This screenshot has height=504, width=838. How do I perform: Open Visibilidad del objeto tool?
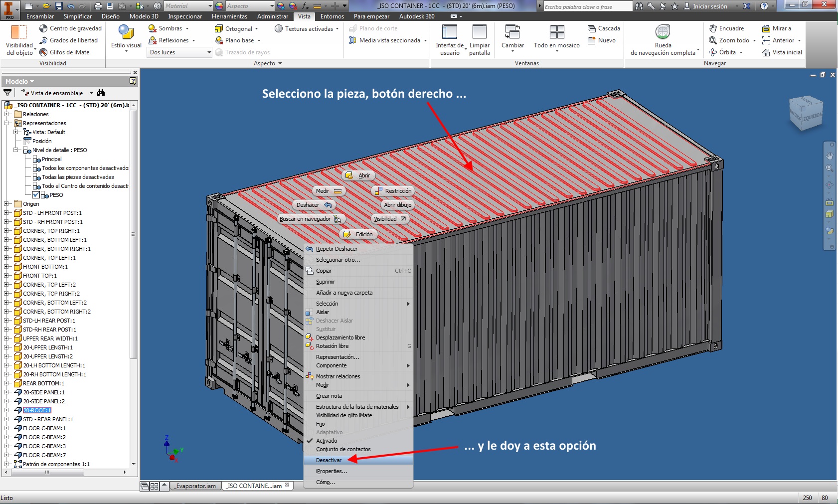19,40
